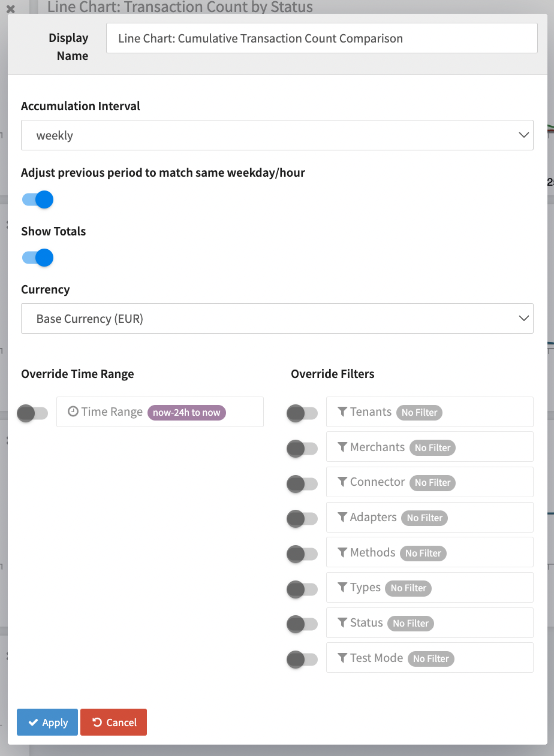The image size is (554, 756).
Task: Toggle the Types filter override switch
Action: 302,589
